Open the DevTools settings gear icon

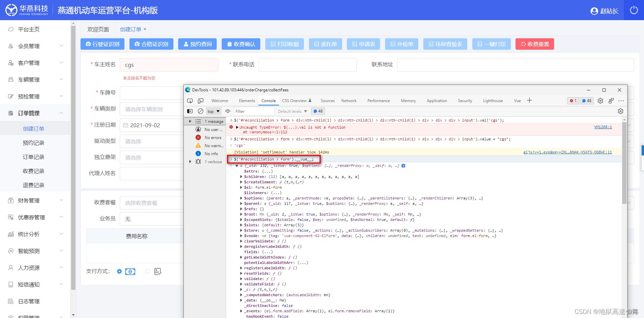tap(600, 101)
